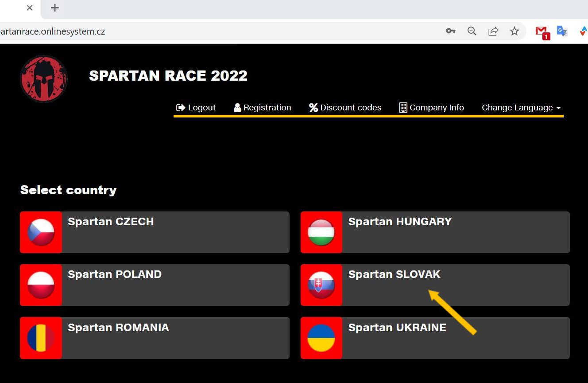The width and height of the screenshot is (588, 383).
Task: Click the Romania flag icon
Action: 41,338
